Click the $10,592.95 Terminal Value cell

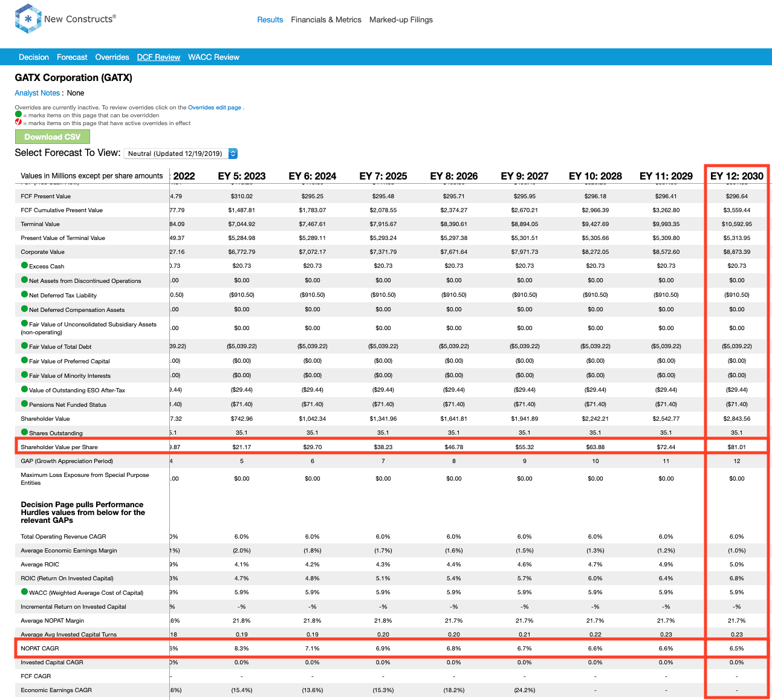coord(737,224)
